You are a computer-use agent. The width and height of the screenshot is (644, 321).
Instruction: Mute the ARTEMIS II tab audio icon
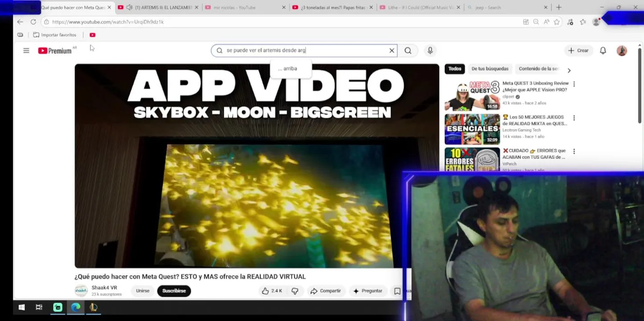129,8
